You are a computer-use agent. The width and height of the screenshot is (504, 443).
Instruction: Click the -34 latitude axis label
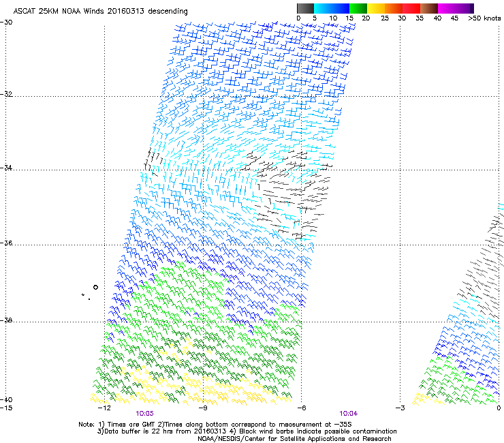pos(6,168)
